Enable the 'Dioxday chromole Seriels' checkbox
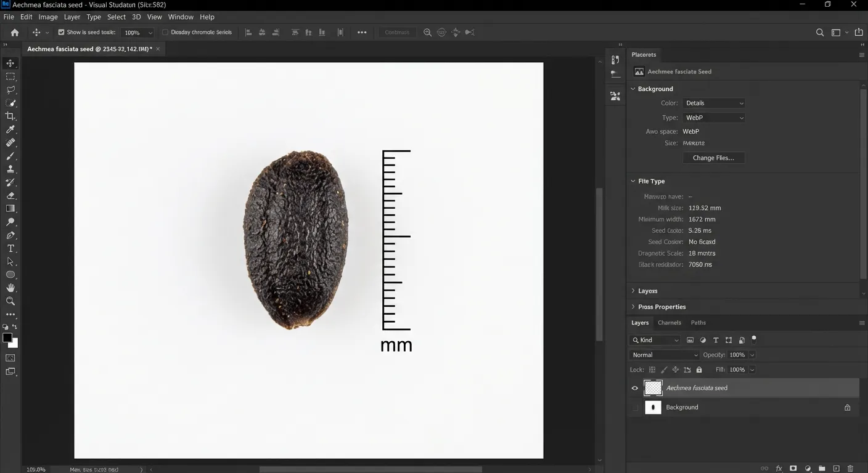Screen dimensions: 868x473 point(165,32)
